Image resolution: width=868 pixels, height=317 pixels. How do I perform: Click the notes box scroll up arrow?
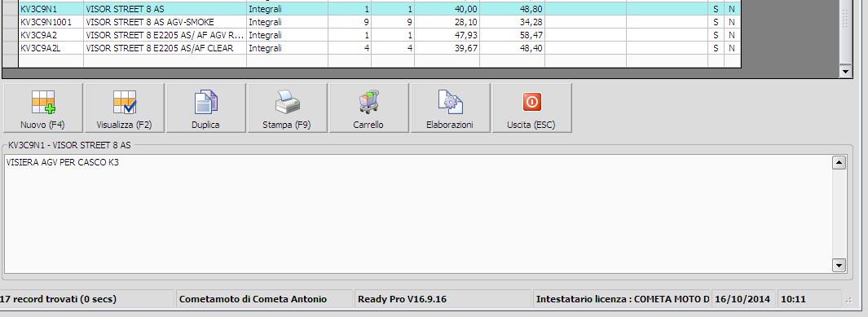(x=839, y=163)
